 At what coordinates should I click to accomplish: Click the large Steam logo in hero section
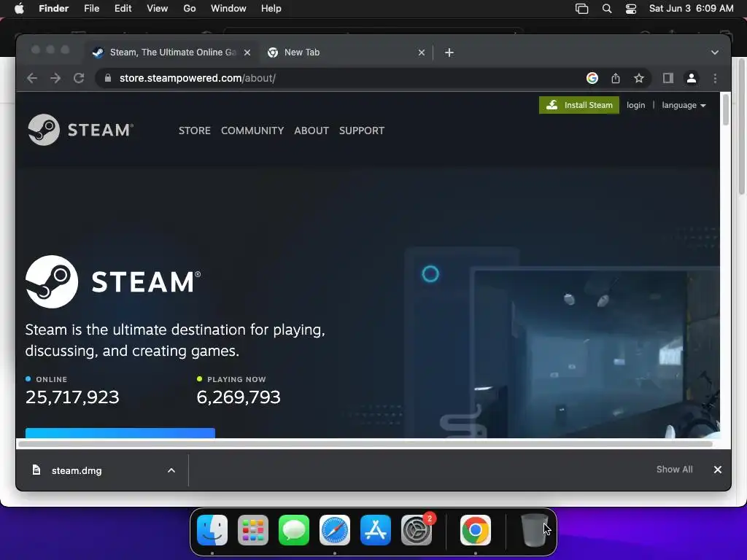[113, 281]
